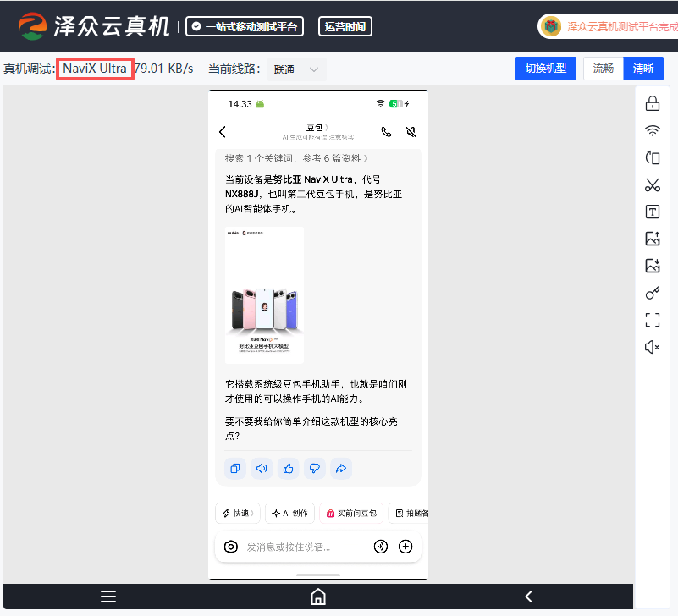This screenshot has height=616, width=678.
Task: Click the NaviX Ultra device name
Action: click(x=95, y=69)
